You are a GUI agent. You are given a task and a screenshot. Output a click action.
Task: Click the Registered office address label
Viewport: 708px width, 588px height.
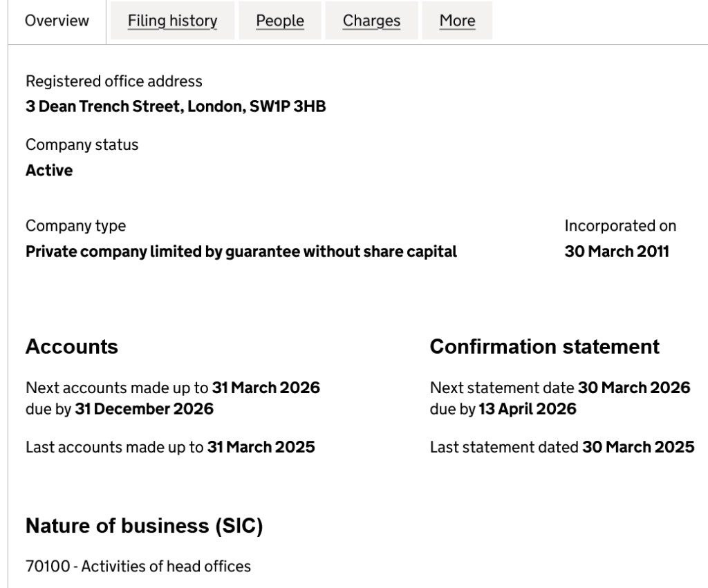(114, 82)
